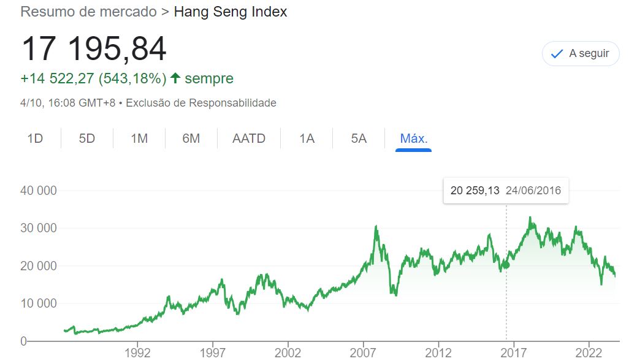Click the chart dot at 24/06/2016
The width and height of the screenshot is (637, 364).
point(506,265)
